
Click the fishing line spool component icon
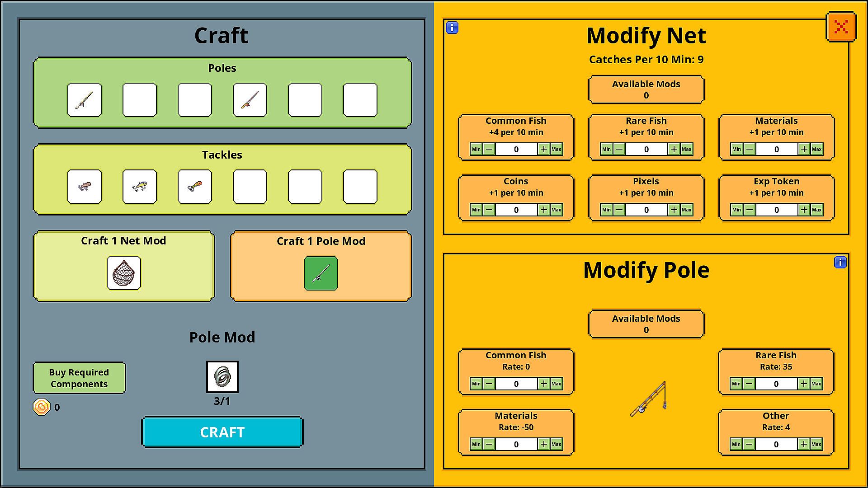coord(222,377)
